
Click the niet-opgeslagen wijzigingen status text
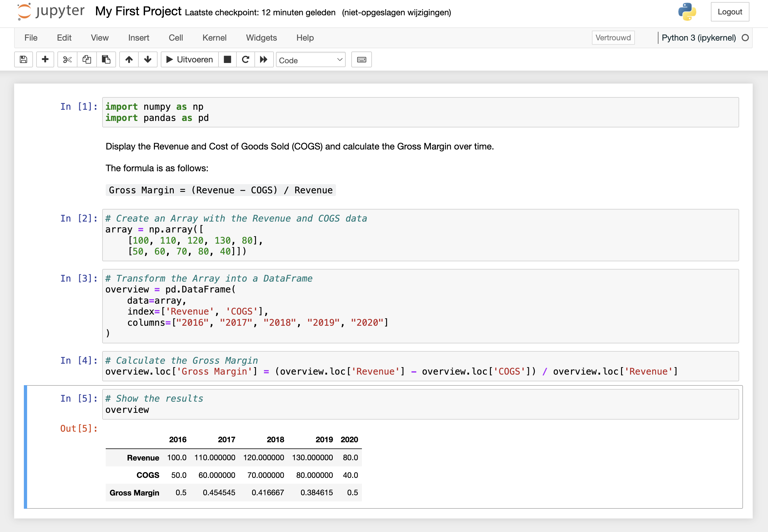396,13
